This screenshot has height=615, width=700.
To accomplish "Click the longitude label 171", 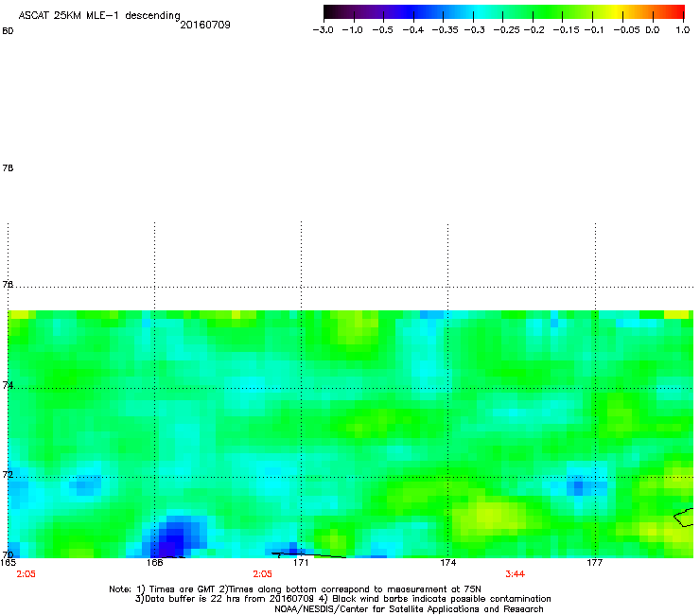I will 301,563.
